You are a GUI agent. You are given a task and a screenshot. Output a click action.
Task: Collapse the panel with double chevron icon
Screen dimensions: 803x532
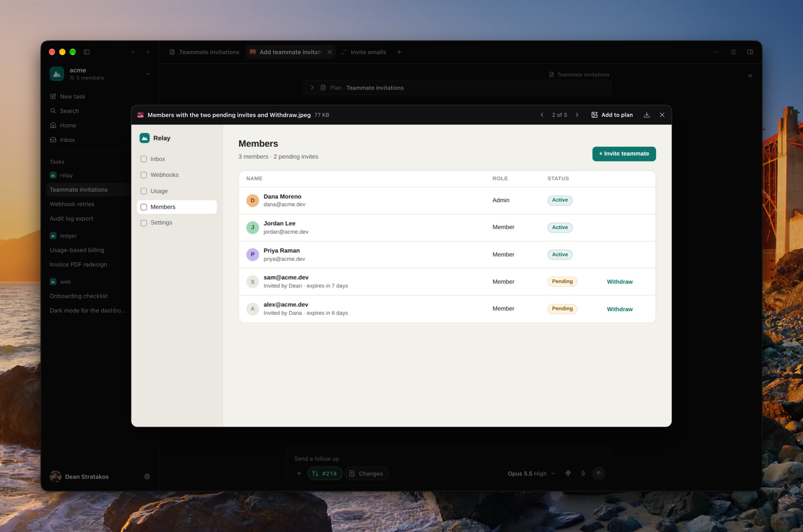click(x=750, y=76)
